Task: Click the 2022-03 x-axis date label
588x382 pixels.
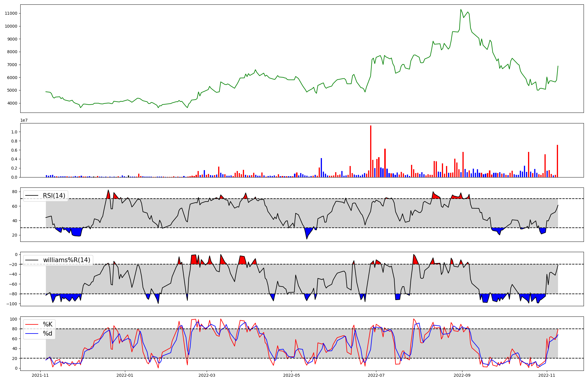Action: pyautogui.click(x=207, y=375)
